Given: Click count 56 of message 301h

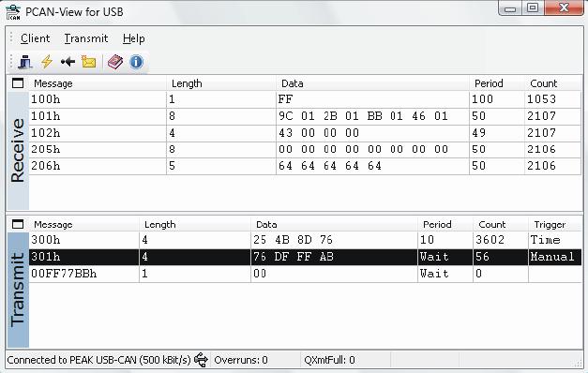Looking at the screenshot, I should 482,257.
